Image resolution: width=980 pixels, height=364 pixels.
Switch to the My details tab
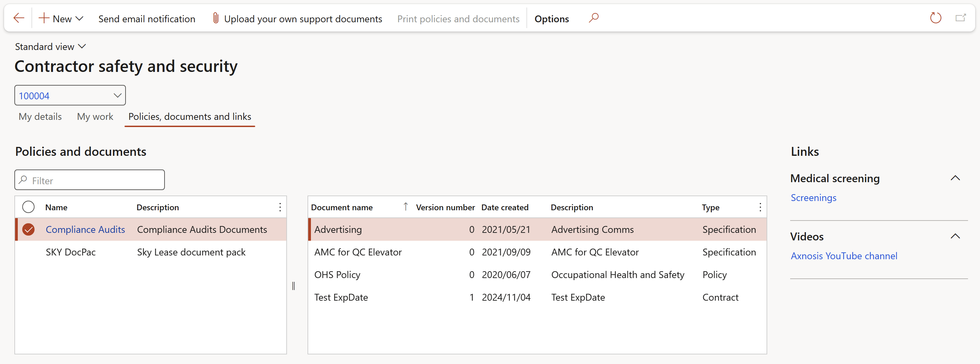[40, 116]
